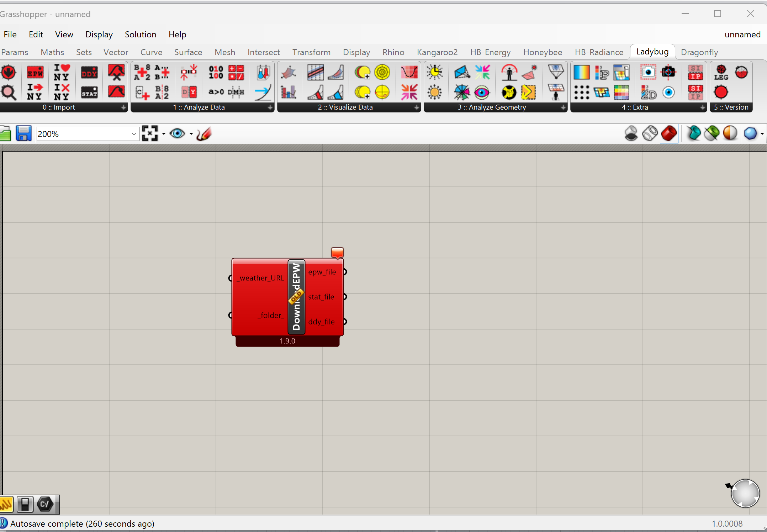Select the Wind Rose component icon
This screenshot has width=767, height=532.
[462, 93]
